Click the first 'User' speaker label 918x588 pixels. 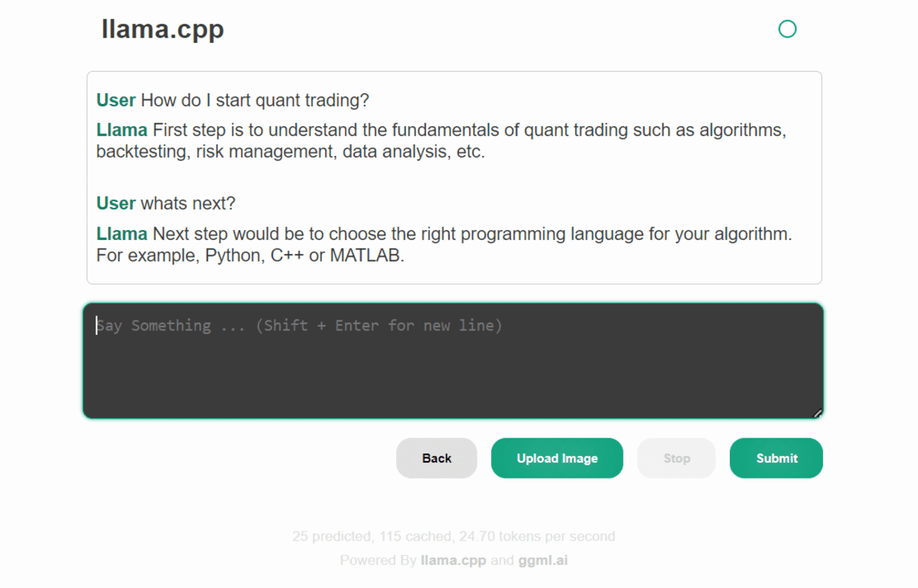coord(116,100)
